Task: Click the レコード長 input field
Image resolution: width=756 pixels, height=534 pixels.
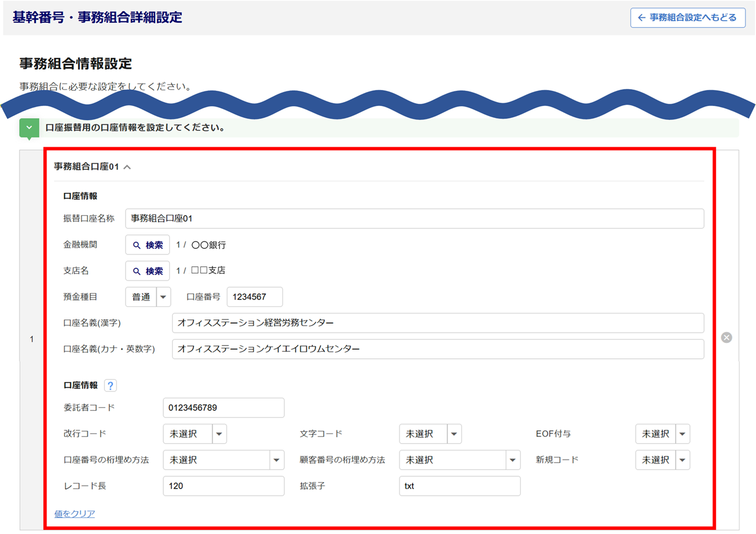Action: click(x=223, y=486)
